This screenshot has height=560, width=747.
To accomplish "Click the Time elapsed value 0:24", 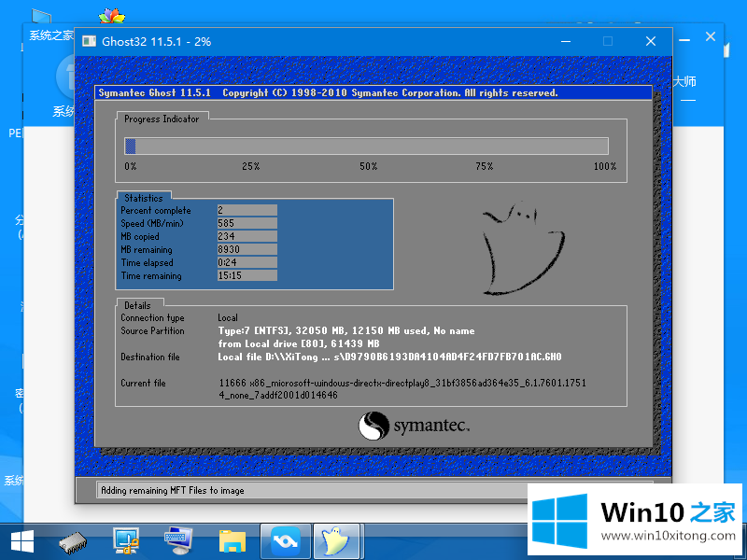I will [x=247, y=262].
